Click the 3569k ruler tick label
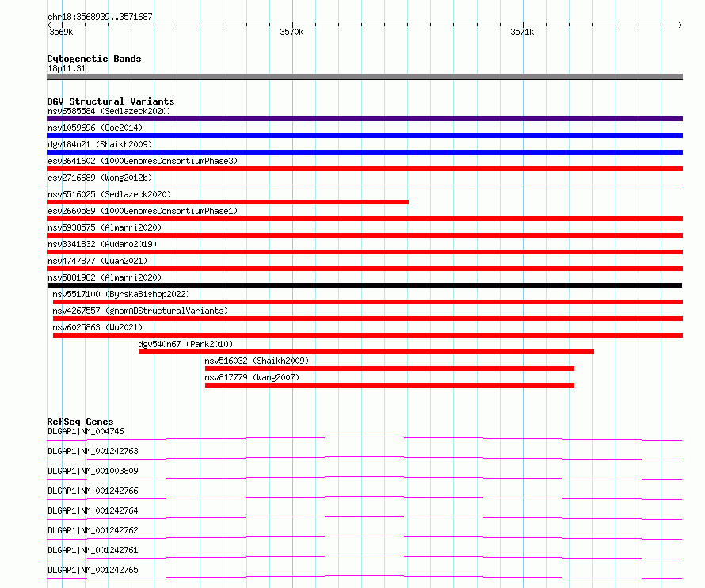This screenshot has width=705, height=588. (x=61, y=32)
